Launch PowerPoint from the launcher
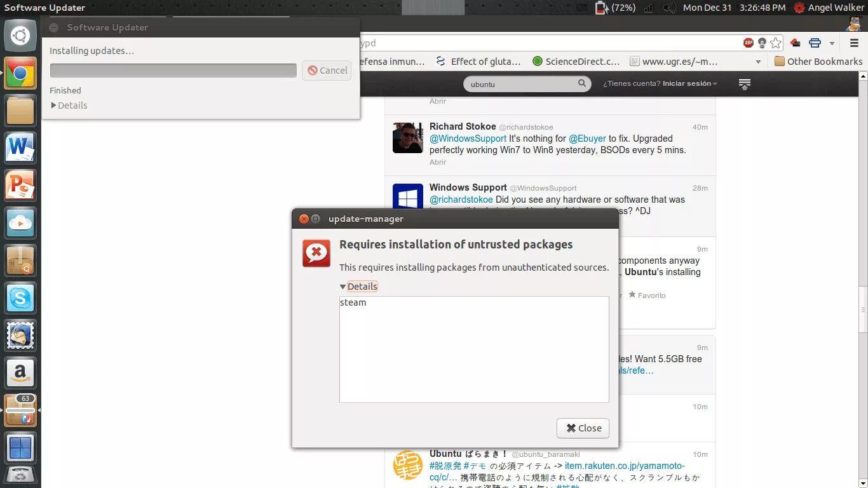 tap(20, 186)
